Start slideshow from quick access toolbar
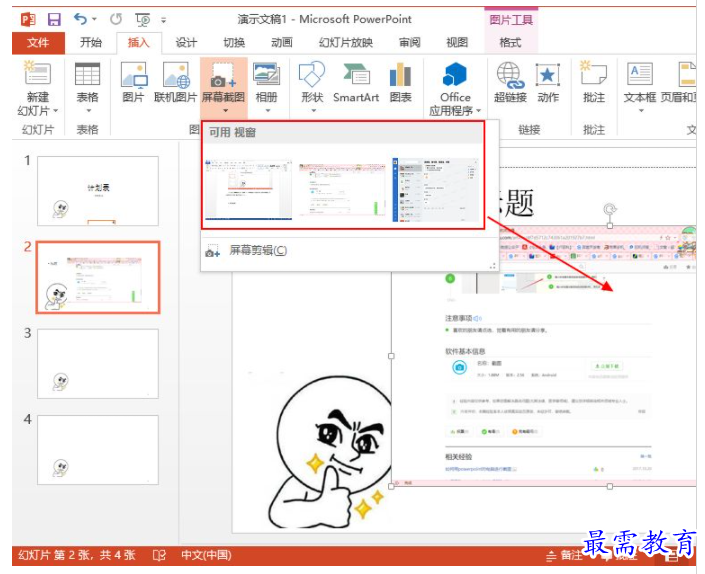Viewport: 705px width, 574px height. pyautogui.click(x=143, y=20)
